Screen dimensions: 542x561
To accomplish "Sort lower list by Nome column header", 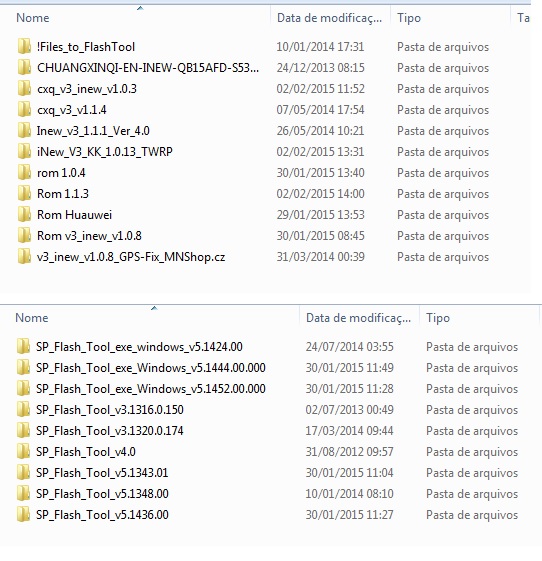I will click(x=32, y=318).
